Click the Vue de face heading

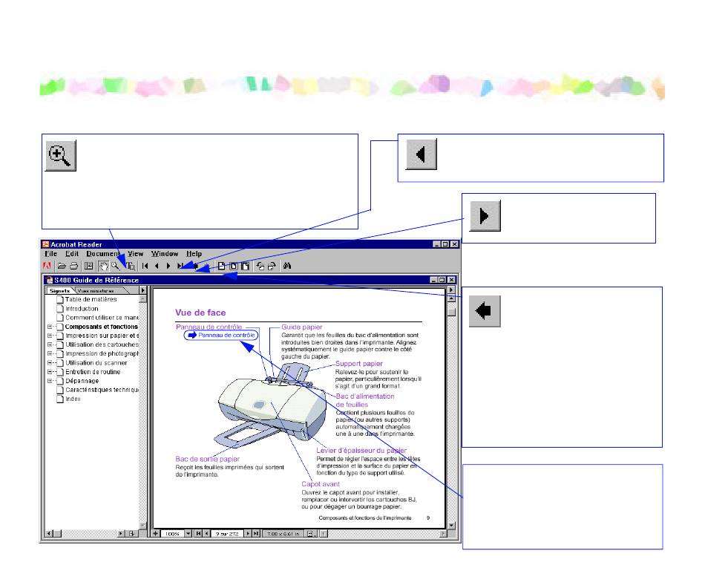coord(200,313)
